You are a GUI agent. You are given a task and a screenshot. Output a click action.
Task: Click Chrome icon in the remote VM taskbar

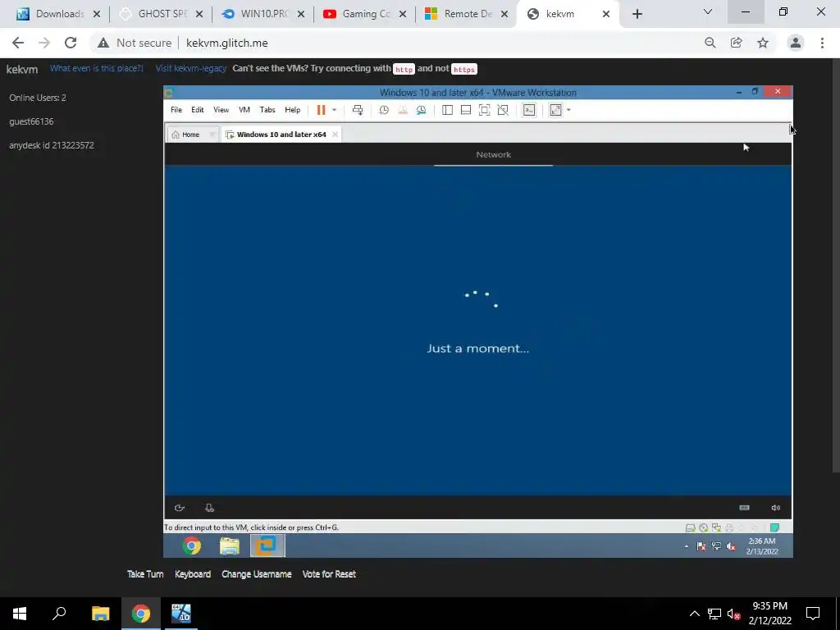[192, 546]
